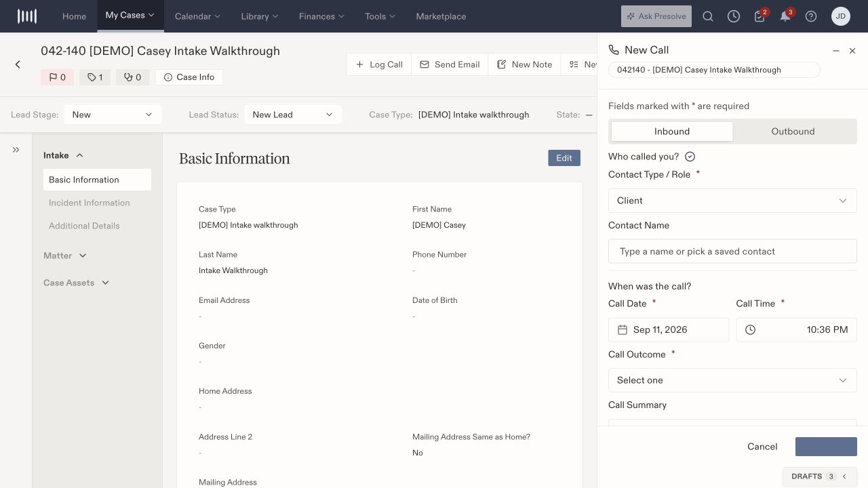Minimize the New Call panel
Image resolution: width=868 pixels, height=488 pixels.
click(836, 51)
